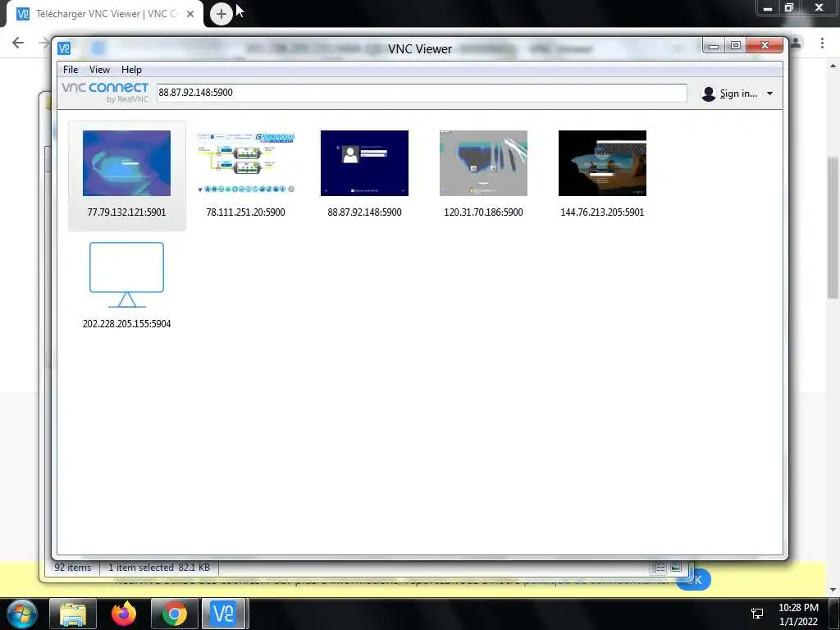Click the network icon in system tray
Viewport: 840px width, 630px height.
[x=757, y=614]
